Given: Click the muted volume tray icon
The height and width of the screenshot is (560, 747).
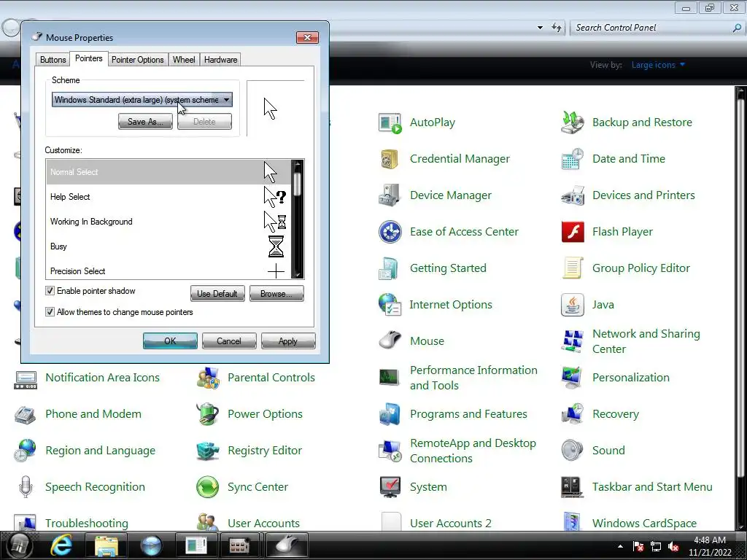Looking at the screenshot, I should [673, 547].
